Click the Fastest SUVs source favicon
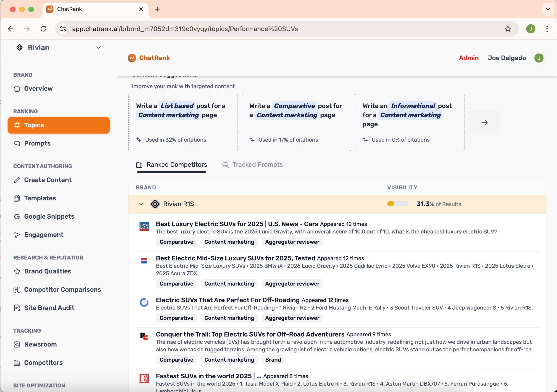Screen dimensions: 557x392 144,379
